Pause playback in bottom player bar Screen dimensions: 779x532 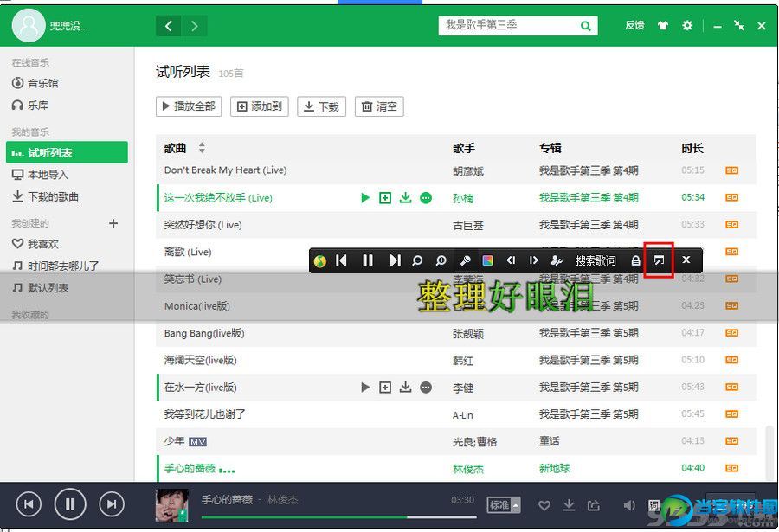click(70, 504)
